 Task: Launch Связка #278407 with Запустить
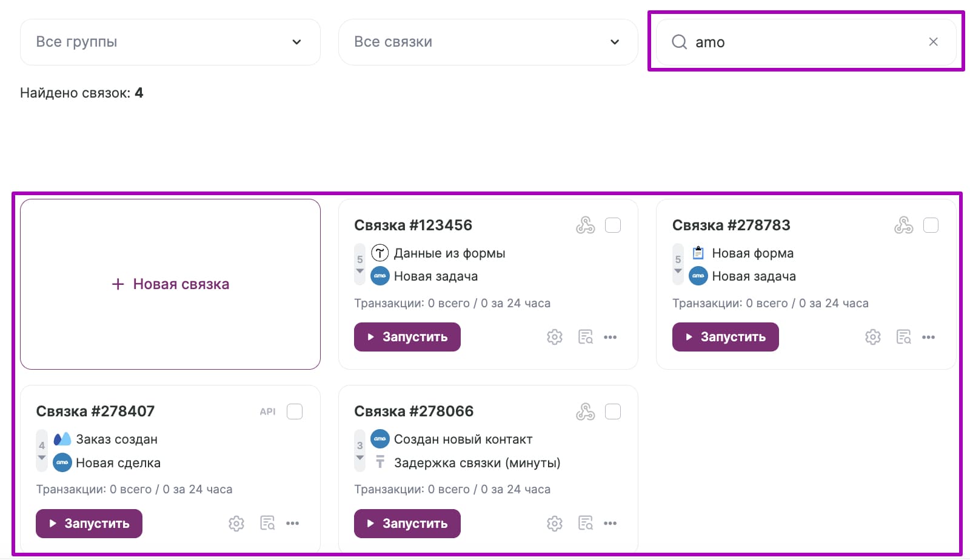pyautogui.click(x=89, y=524)
